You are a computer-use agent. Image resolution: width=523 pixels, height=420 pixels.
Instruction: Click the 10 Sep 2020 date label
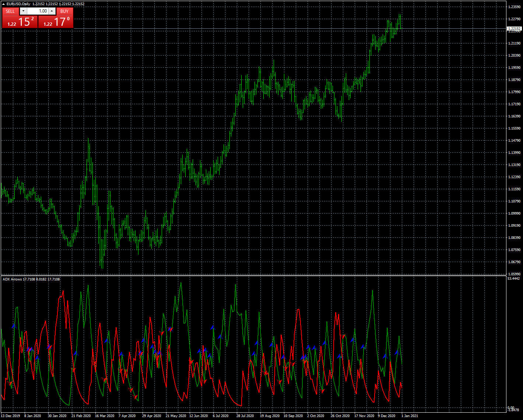pyautogui.click(x=293, y=416)
